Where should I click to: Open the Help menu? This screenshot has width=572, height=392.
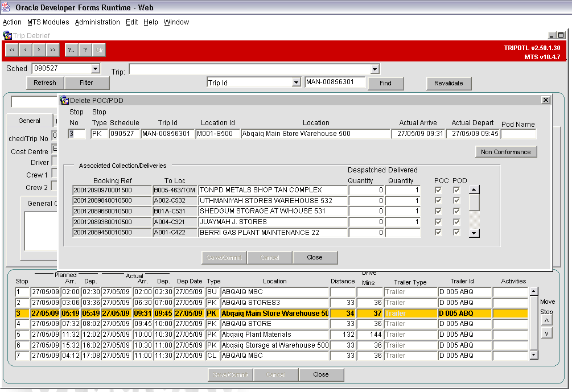click(151, 22)
